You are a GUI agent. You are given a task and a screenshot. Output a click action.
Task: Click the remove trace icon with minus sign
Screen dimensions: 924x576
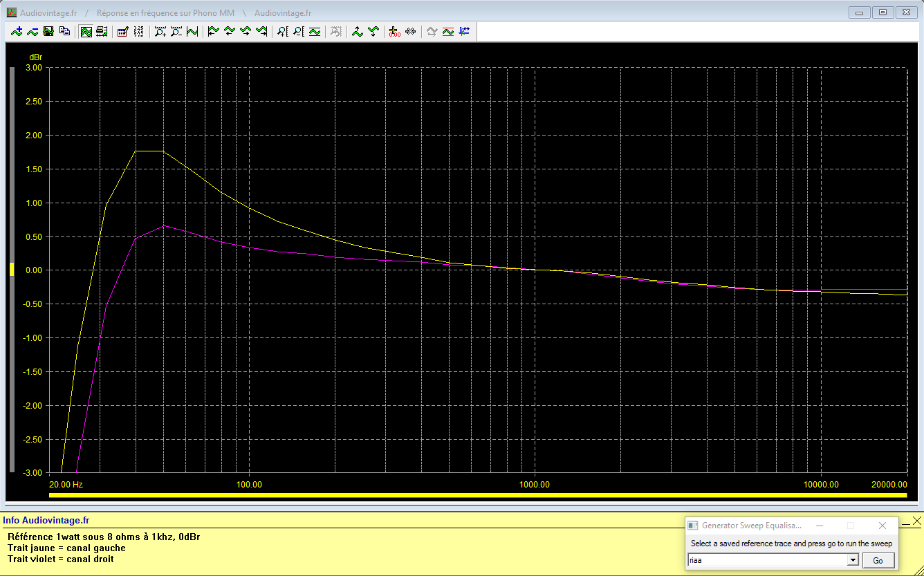click(x=33, y=31)
